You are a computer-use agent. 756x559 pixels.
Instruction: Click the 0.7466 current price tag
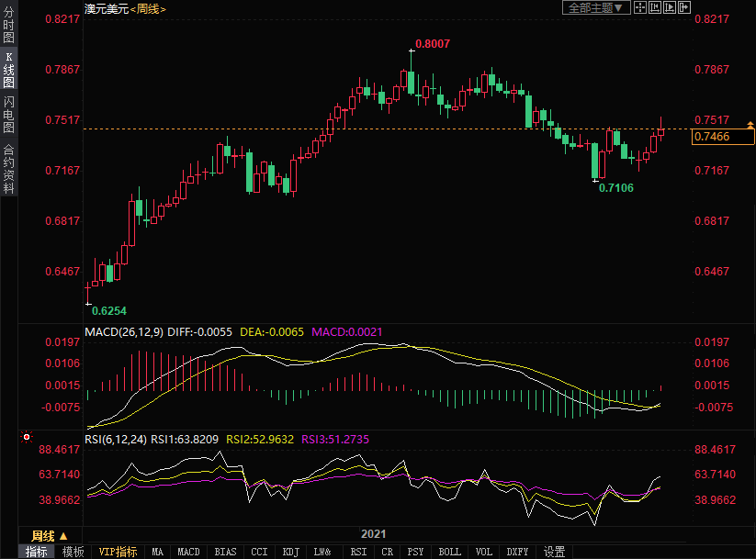tap(723, 137)
